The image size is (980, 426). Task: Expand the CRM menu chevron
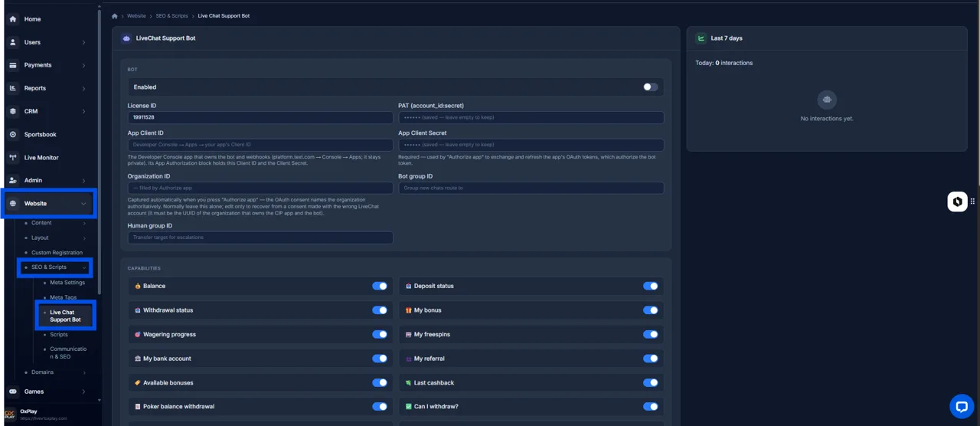coord(84,111)
